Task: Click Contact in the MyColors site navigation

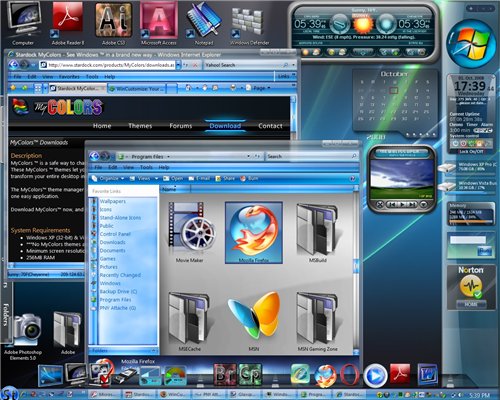Action: pyautogui.click(x=270, y=126)
